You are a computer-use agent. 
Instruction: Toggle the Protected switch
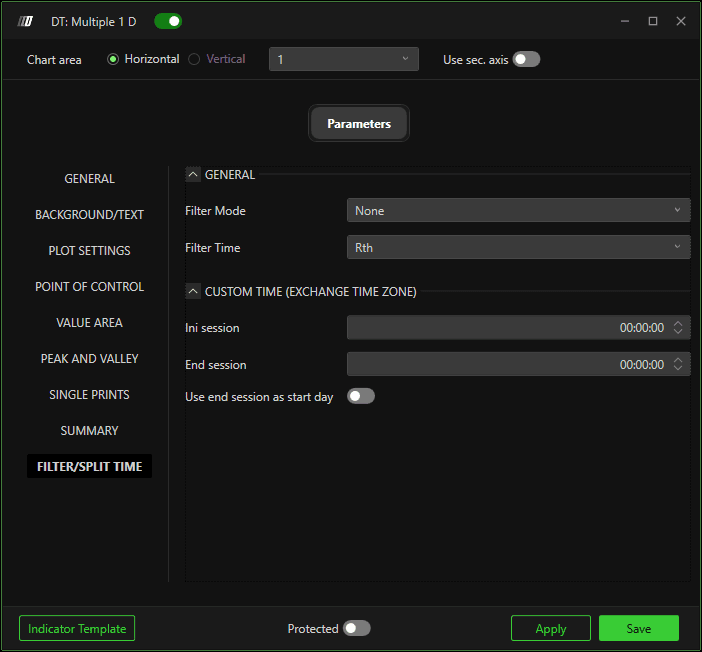click(357, 628)
